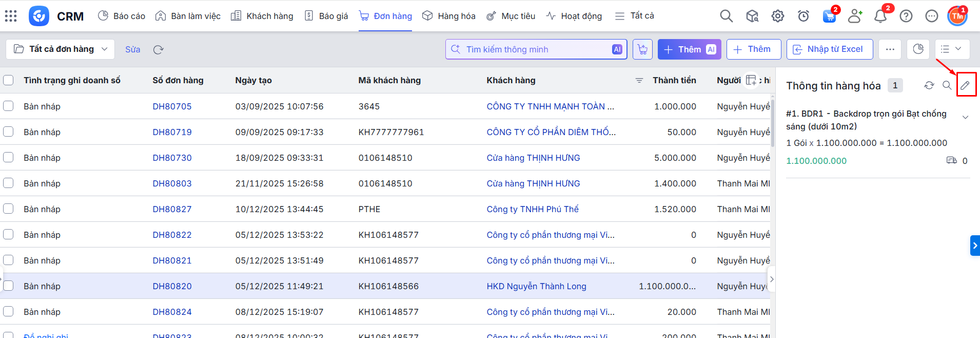Refresh the Thông tin hàng hóa panel
The image size is (980, 338).
point(929,85)
